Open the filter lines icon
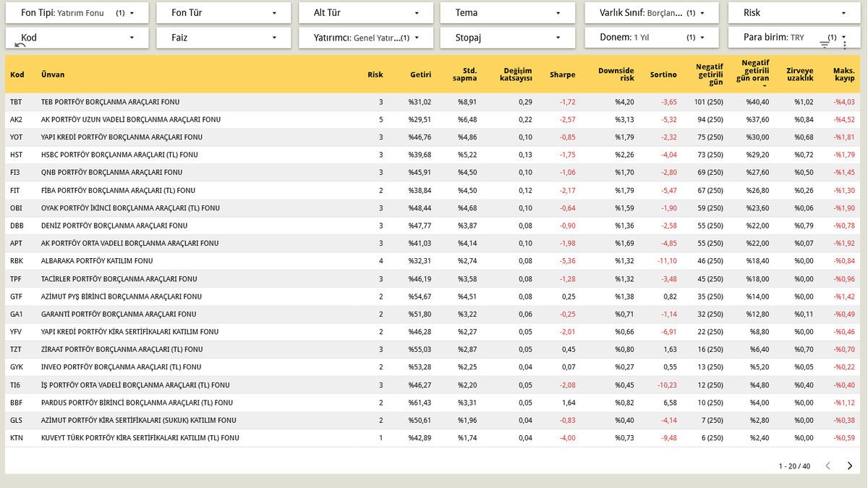Screen dimensions: 868x488 pos(825,45)
